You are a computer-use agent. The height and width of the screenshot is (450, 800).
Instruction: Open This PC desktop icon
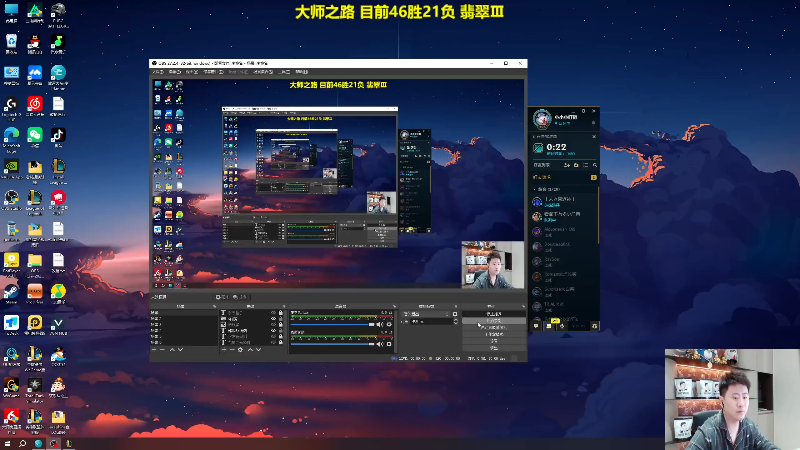(x=11, y=10)
